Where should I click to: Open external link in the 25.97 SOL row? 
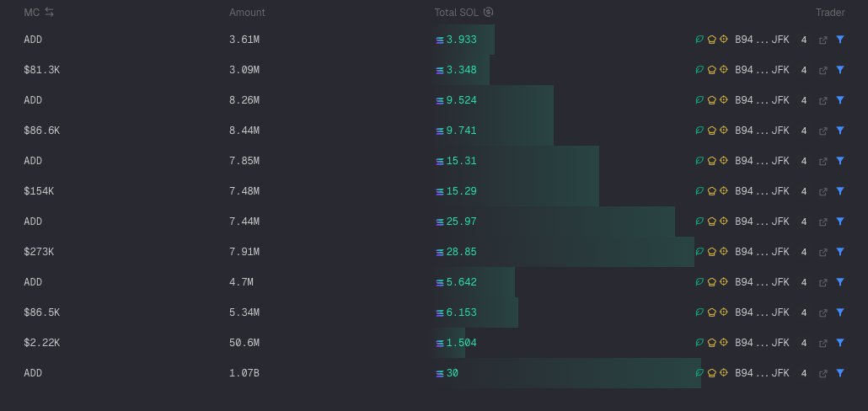pyautogui.click(x=823, y=222)
